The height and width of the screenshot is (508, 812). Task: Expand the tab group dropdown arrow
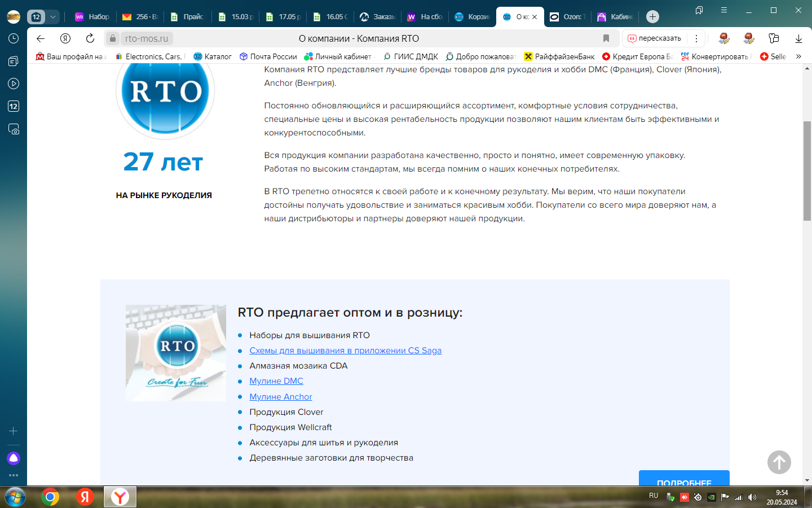pyautogui.click(x=53, y=16)
